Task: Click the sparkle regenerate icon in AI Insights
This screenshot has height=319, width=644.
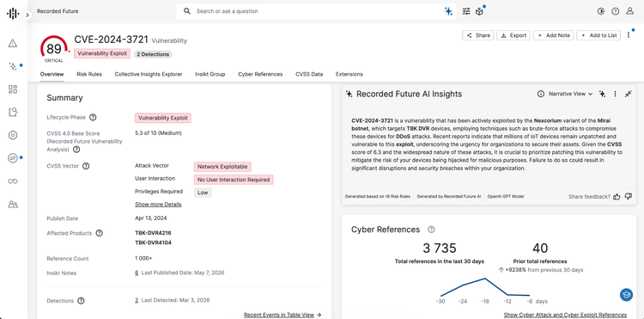Action: click(602, 94)
